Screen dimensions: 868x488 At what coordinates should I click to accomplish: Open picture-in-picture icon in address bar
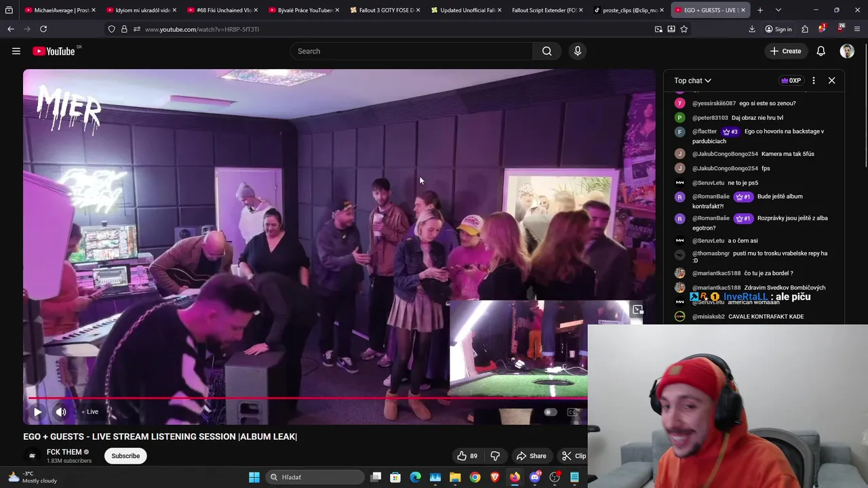[658, 29]
